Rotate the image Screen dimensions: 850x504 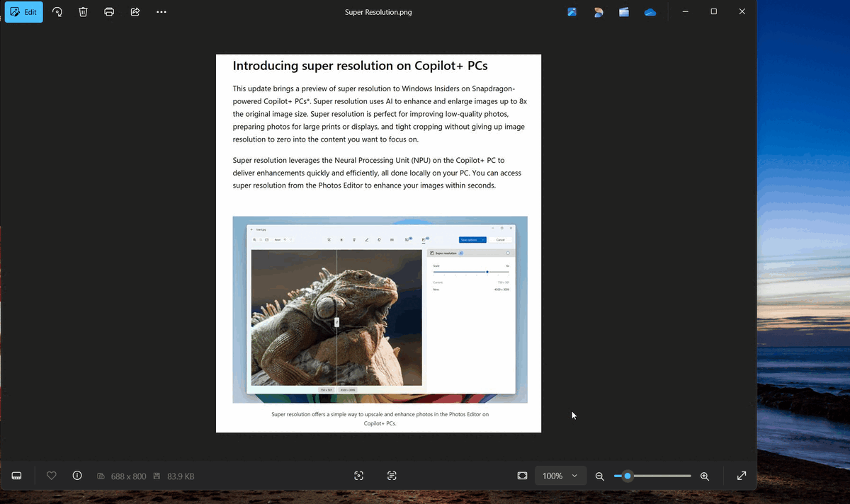[x=57, y=11]
